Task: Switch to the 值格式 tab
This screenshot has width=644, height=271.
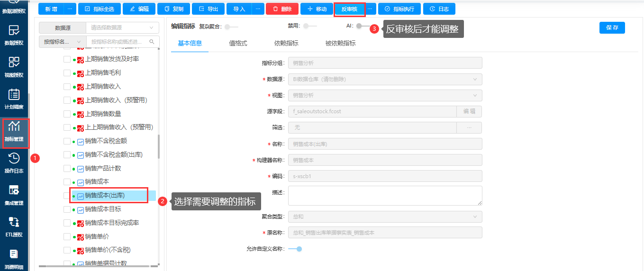Action: pos(238,44)
